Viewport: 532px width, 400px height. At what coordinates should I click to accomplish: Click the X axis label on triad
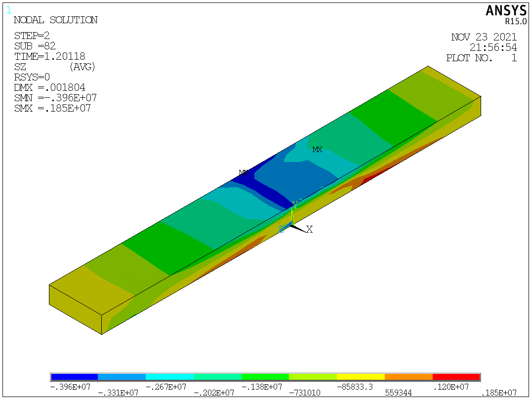pos(310,229)
